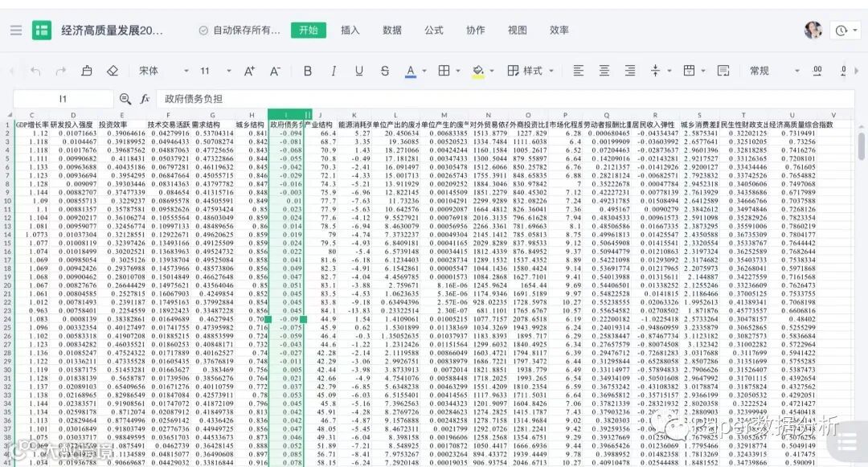
Task: Expand the merge cells dropdown arrow
Action: (703, 71)
